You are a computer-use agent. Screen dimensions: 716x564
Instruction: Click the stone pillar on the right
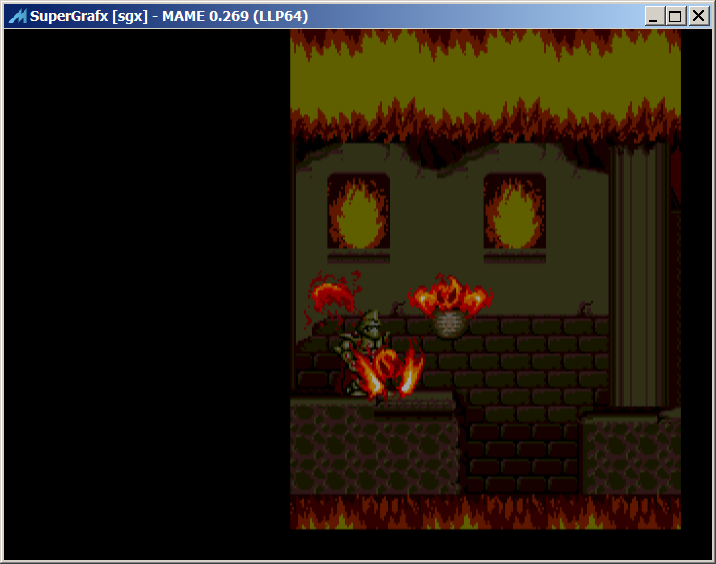[x=639, y=276]
